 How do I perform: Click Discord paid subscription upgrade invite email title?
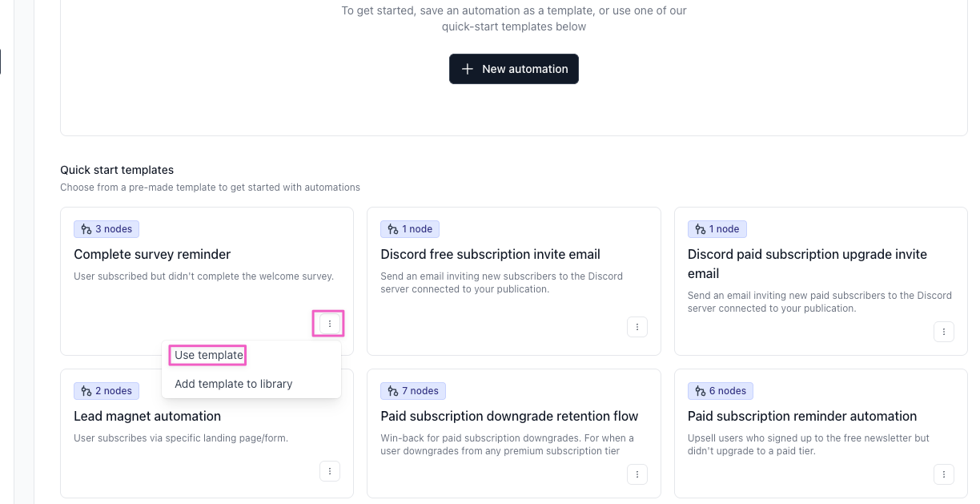[x=807, y=264]
